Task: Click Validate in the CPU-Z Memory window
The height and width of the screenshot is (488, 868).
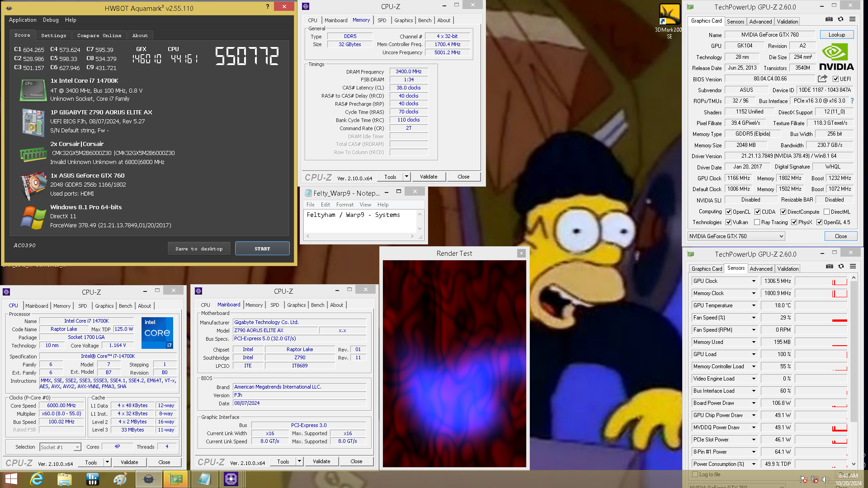Action: (429, 177)
